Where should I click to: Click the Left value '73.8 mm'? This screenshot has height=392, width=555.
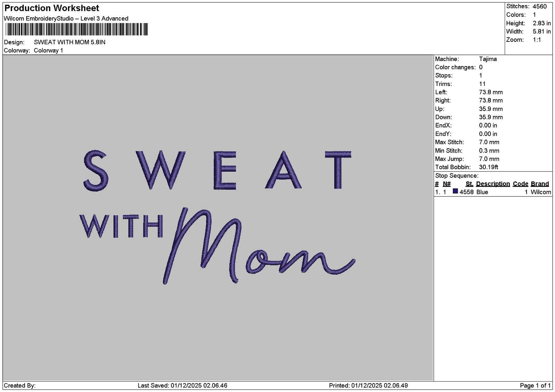coord(491,93)
